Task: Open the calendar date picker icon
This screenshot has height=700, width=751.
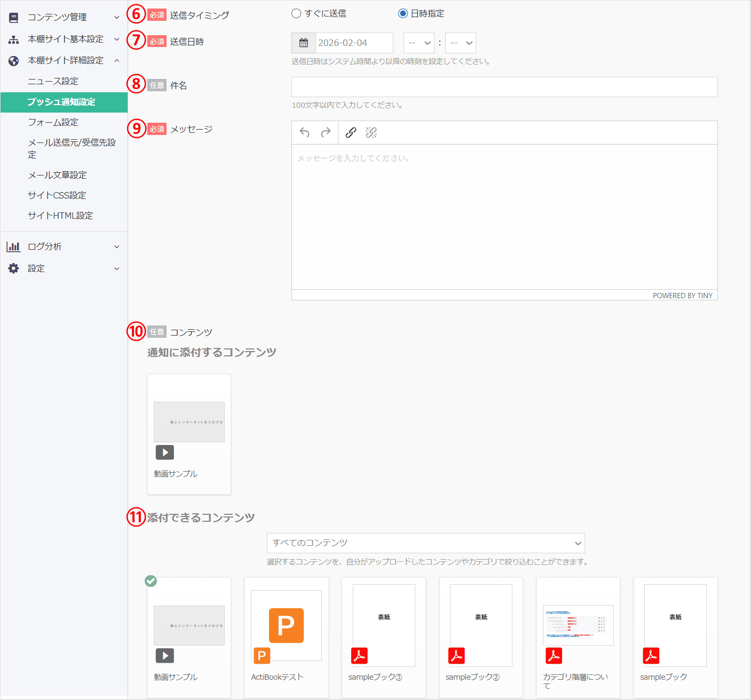Action: click(303, 43)
